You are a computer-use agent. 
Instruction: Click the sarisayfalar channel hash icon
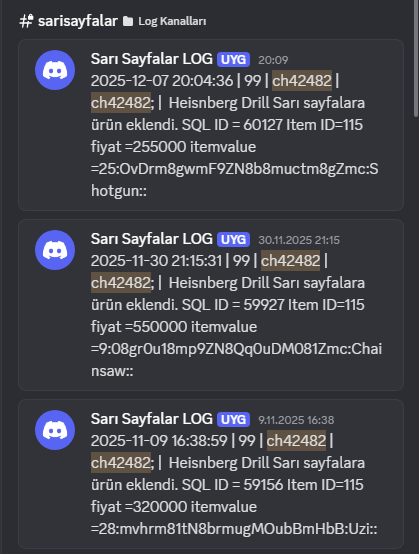point(26,21)
